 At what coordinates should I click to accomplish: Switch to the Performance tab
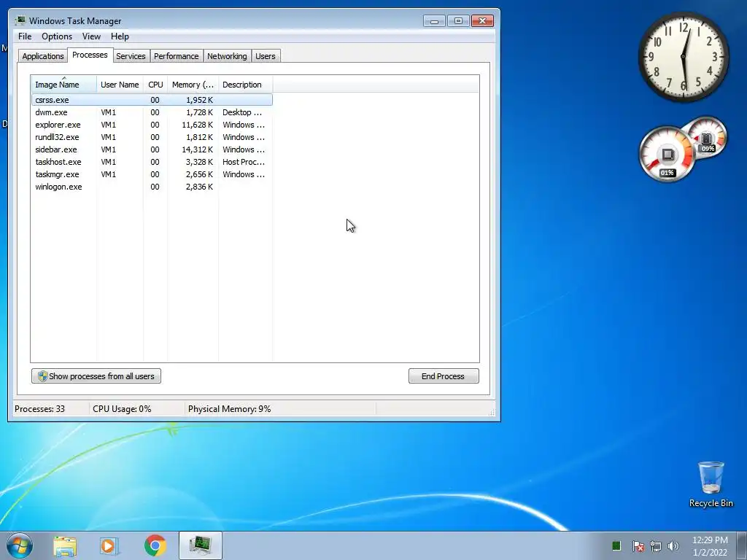tap(177, 55)
